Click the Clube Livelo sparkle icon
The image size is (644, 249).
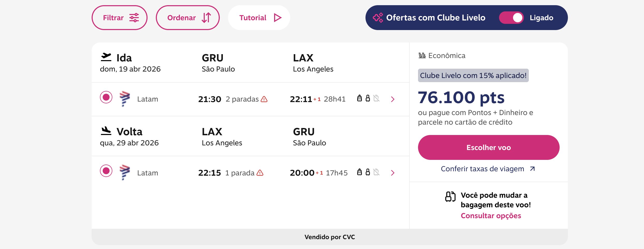click(378, 18)
